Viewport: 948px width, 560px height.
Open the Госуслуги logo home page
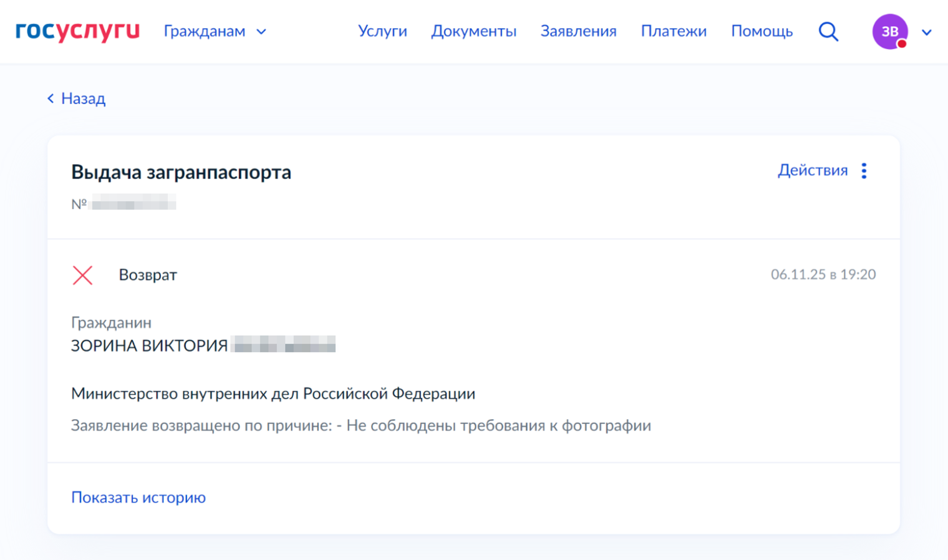pos(77,31)
